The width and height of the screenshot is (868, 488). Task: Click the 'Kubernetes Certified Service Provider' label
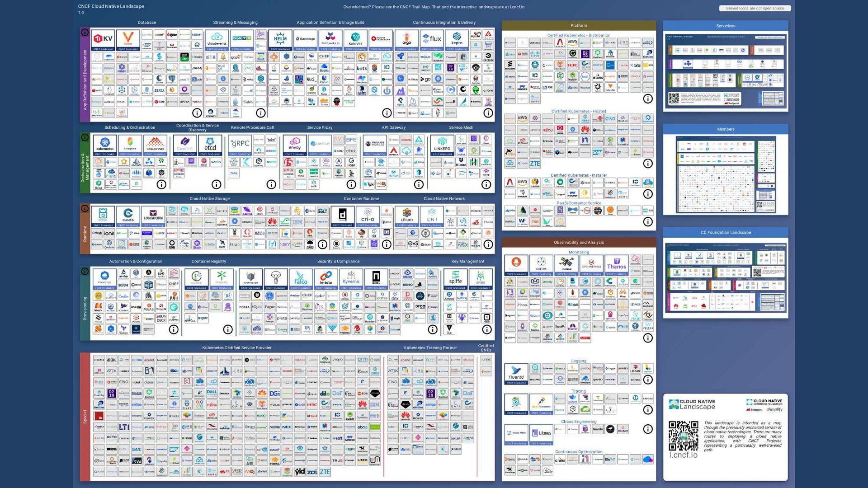coord(236,348)
